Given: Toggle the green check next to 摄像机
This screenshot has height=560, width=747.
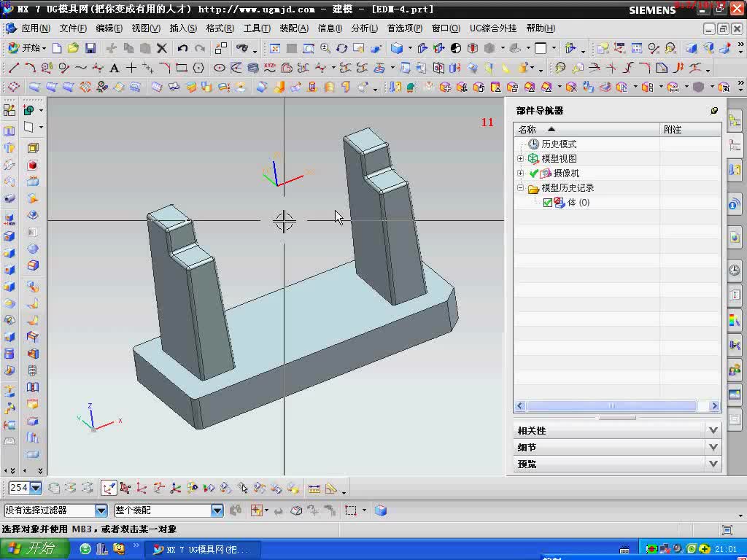Looking at the screenshot, I should pyautogui.click(x=533, y=174).
